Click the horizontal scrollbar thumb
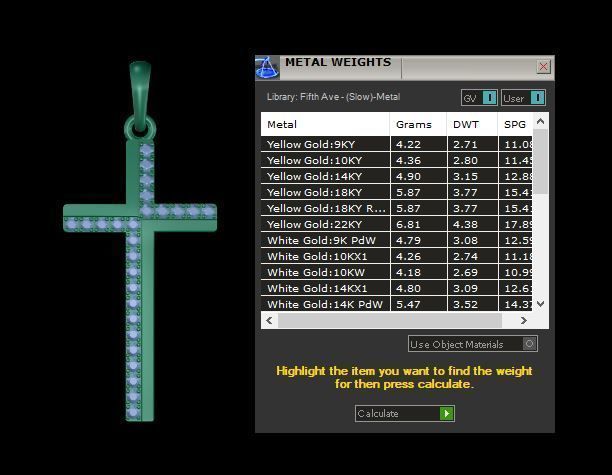Image resolution: width=612 pixels, height=475 pixels. [x=390, y=320]
